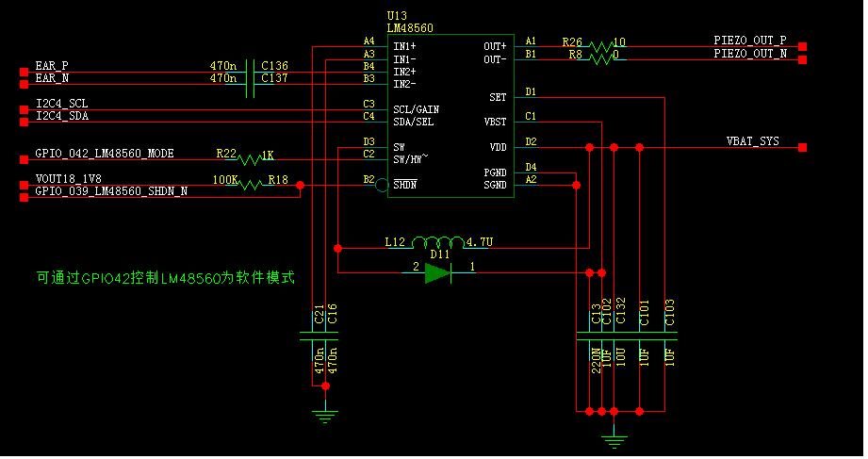Screen dimensions: 868x459
Task: Select the SGND pin label
Action: pyautogui.click(x=495, y=185)
